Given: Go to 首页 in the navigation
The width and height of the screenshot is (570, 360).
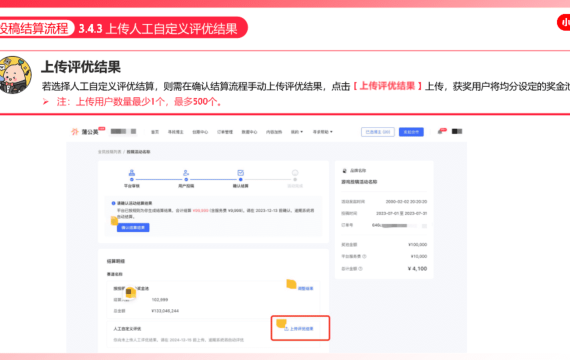Looking at the screenshot, I should (155, 132).
